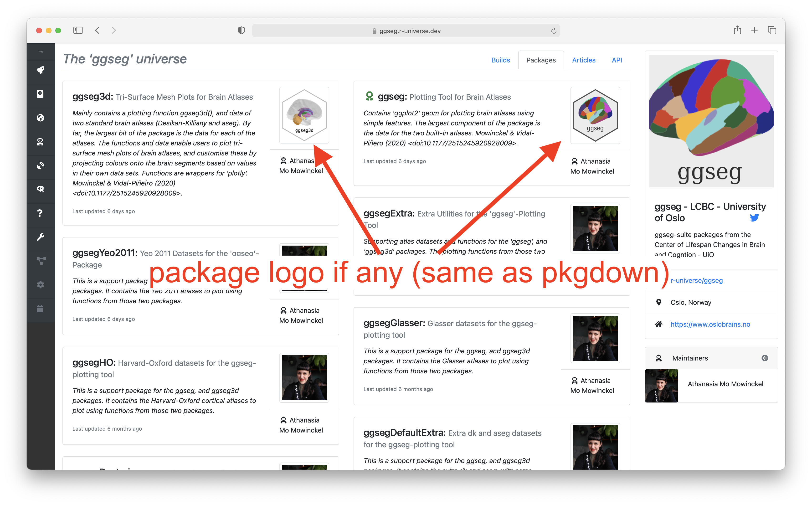Open the Articles tab

coord(584,60)
